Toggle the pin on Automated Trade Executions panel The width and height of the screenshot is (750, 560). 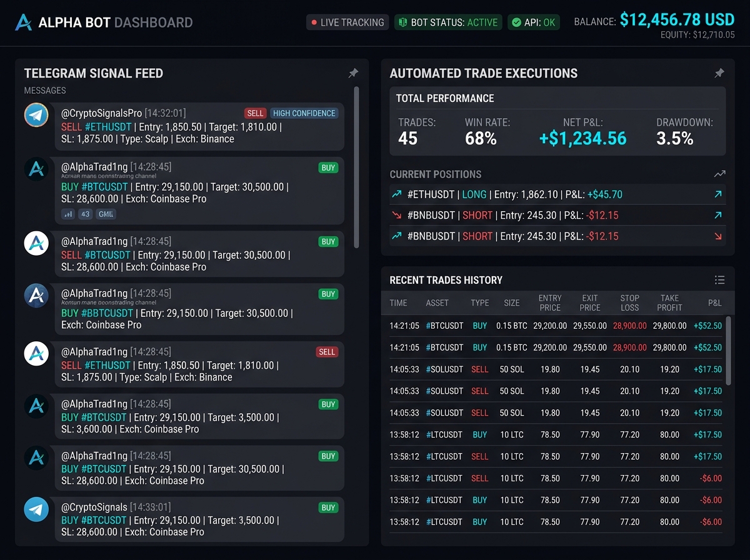(x=719, y=73)
